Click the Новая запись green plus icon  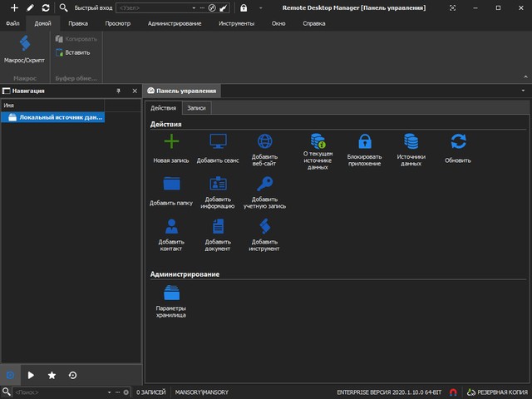pyautogui.click(x=170, y=141)
